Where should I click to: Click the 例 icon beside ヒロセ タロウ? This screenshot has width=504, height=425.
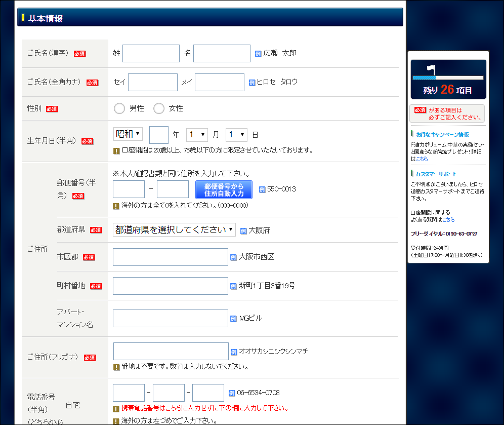pyautogui.click(x=252, y=83)
